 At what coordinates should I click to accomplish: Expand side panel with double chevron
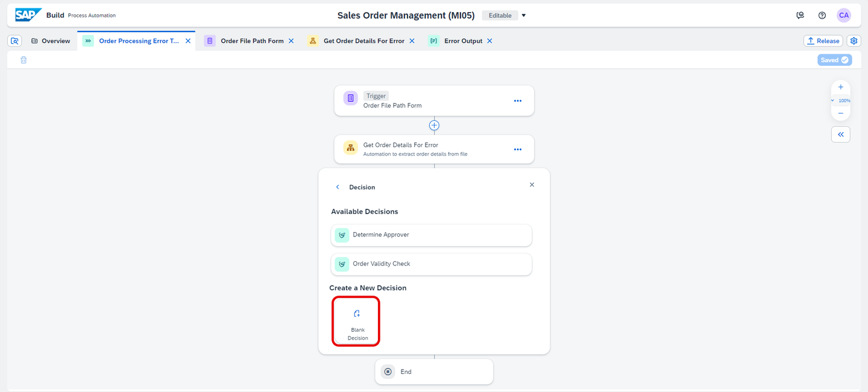tap(841, 134)
